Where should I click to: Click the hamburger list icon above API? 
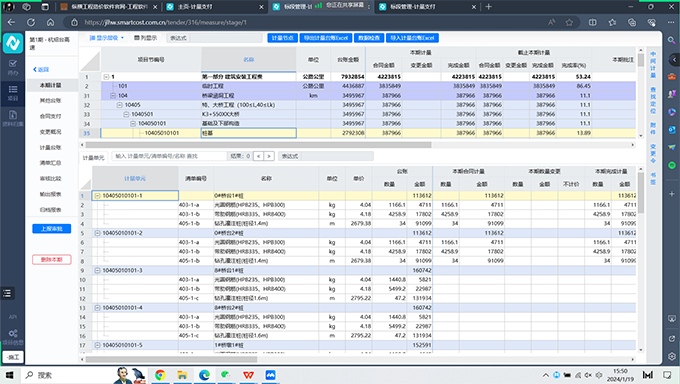(7, 293)
